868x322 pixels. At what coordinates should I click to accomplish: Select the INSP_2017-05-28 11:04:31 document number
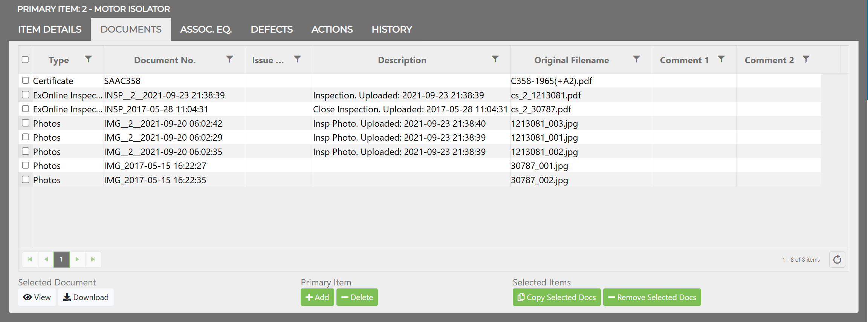click(156, 109)
